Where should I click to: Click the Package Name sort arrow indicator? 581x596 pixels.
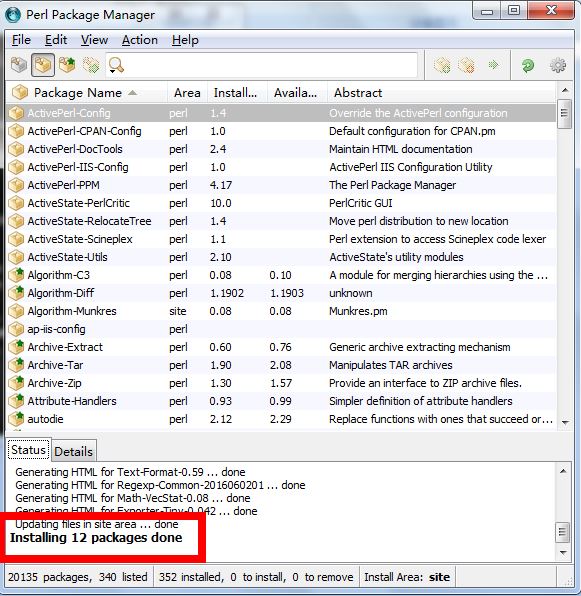coord(133,93)
